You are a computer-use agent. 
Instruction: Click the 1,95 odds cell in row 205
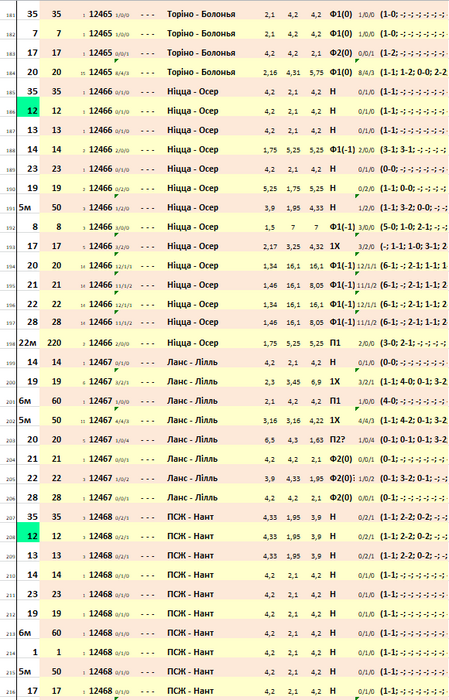click(x=316, y=479)
